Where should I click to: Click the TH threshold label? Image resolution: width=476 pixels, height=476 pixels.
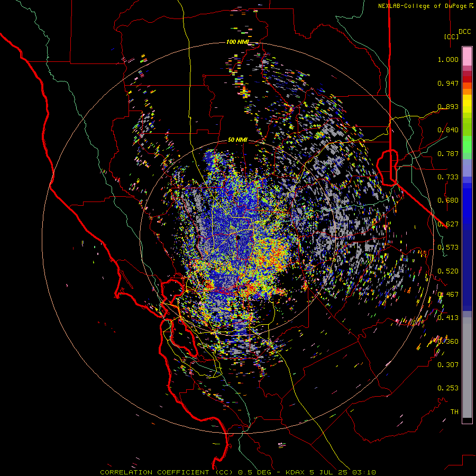pyautogui.click(x=454, y=412)
